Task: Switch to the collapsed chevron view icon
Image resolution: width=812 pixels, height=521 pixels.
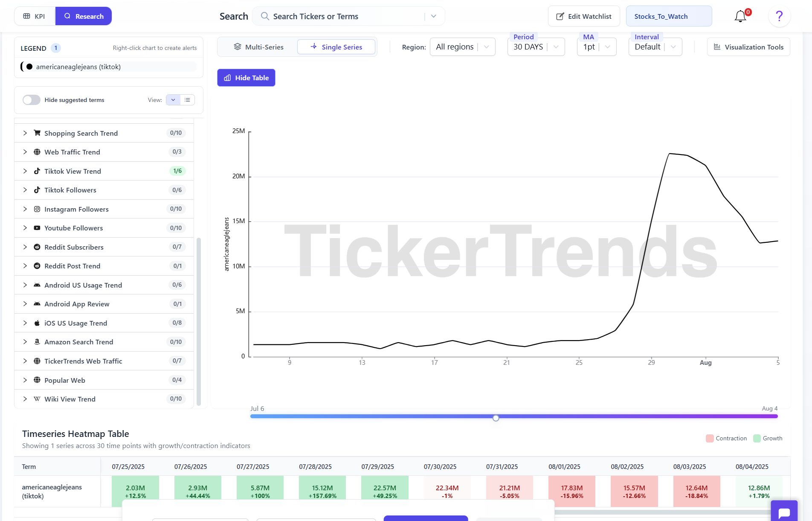Action: tap(173, 100)
